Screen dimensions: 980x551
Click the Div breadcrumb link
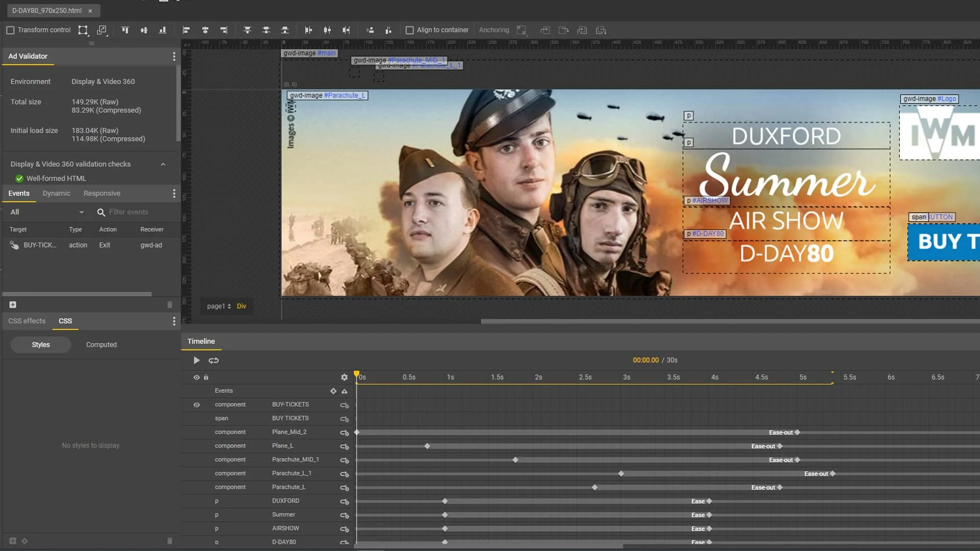(241, 306)
